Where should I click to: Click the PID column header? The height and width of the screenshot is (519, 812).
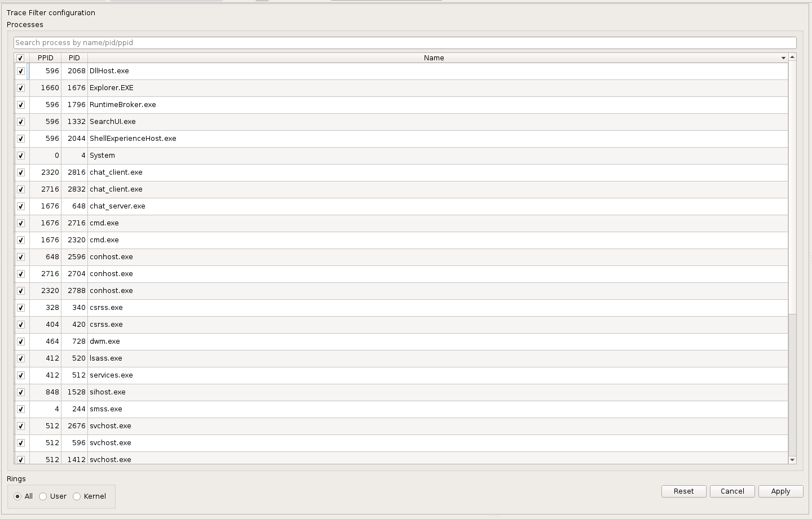coord(74,57)
